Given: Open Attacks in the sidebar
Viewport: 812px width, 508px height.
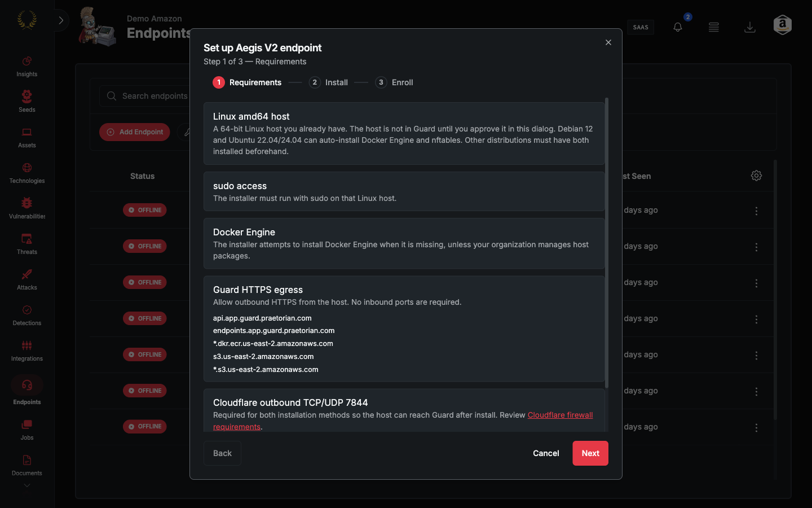Looking at the screenshot, I should [27, 280].
